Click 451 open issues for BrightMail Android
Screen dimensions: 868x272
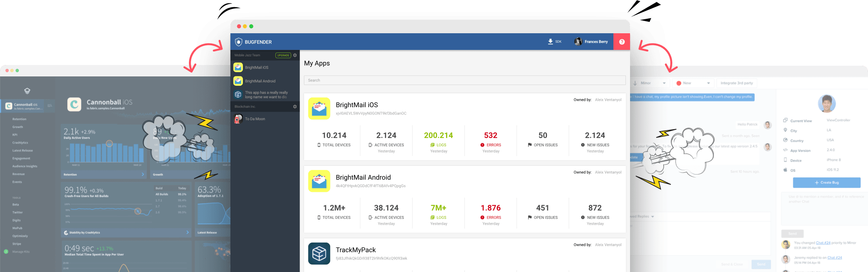[543, 208]
